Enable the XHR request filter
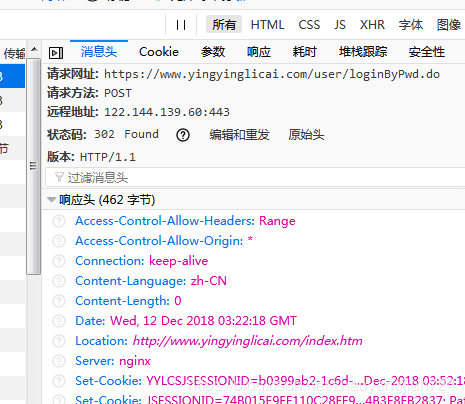 (x=372, y=25)
